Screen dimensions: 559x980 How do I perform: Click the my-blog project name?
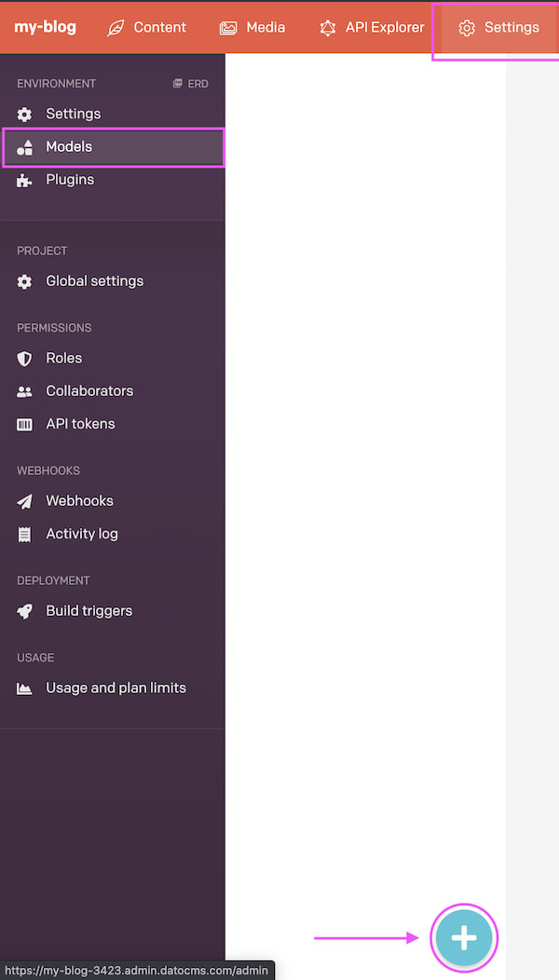point(46,28)
